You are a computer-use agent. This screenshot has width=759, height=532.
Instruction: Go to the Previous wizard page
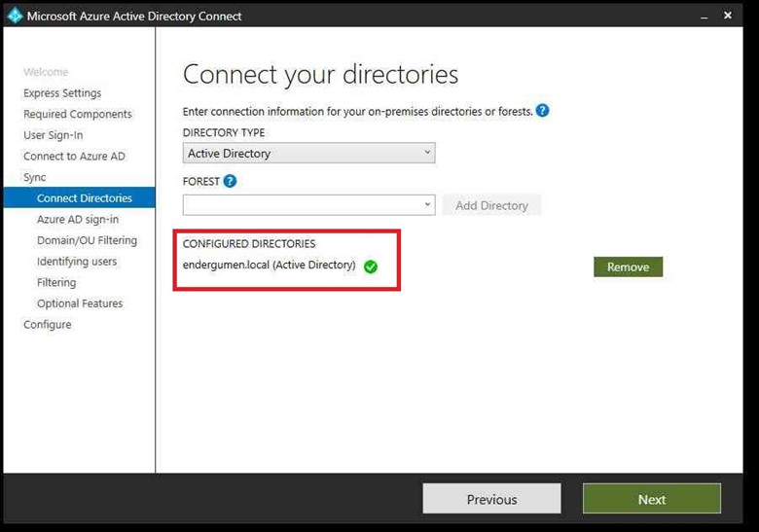(x=491, y=499)
